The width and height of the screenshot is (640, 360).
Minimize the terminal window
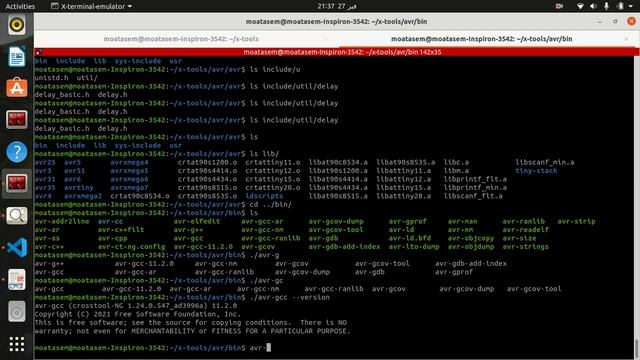tap(600, 22)
